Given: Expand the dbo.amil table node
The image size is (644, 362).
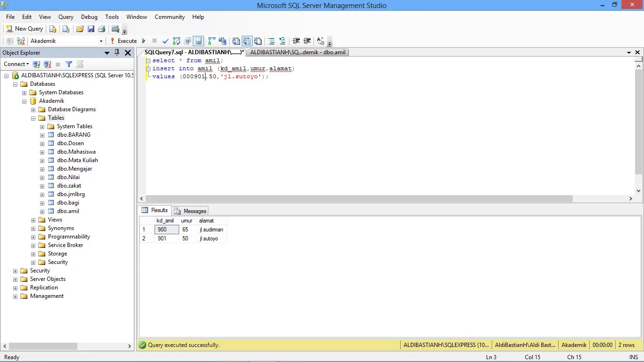Looking at the screenshot, I should [42, 212].
